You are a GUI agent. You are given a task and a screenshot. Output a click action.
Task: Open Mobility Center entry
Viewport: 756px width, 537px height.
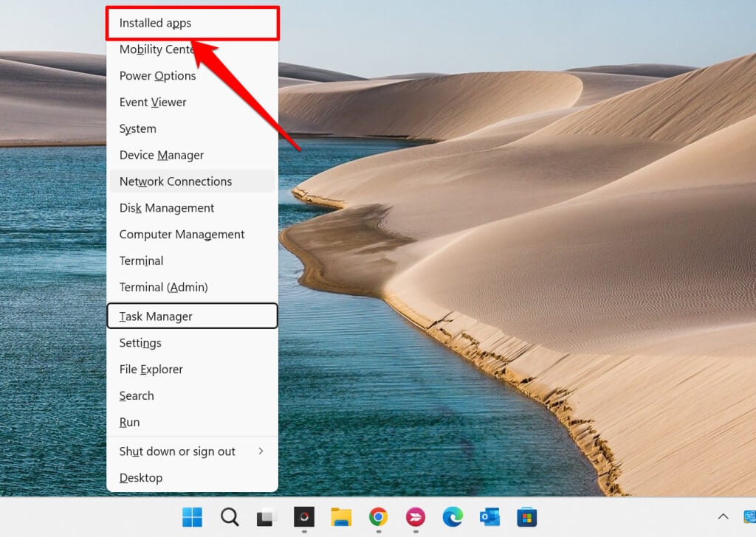pyautogui.click(x=192, y=49)
